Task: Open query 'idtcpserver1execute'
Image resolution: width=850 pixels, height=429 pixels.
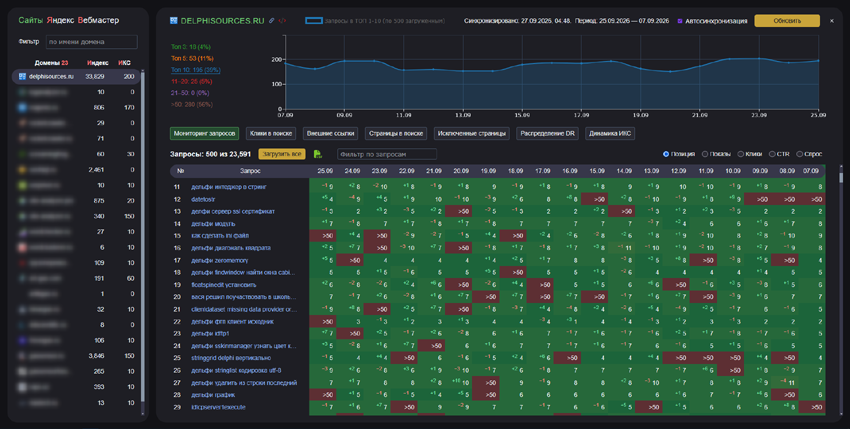Action: (x=218, y=407)
